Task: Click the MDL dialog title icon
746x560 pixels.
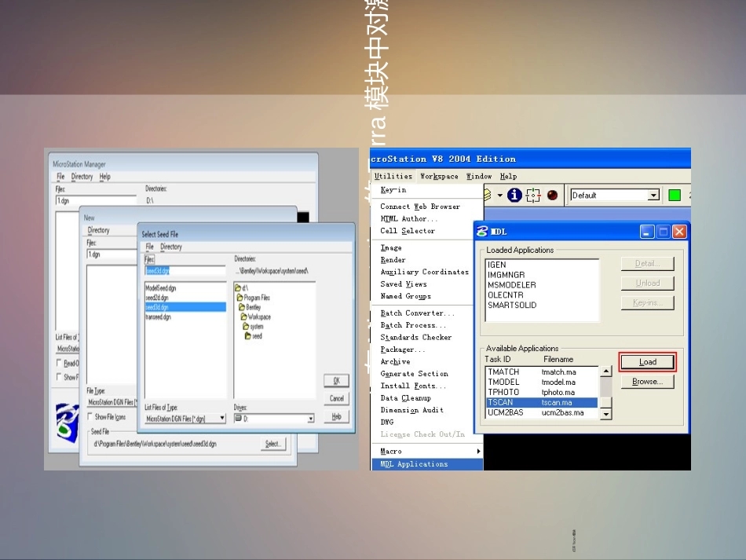Action: coord(481,232)
